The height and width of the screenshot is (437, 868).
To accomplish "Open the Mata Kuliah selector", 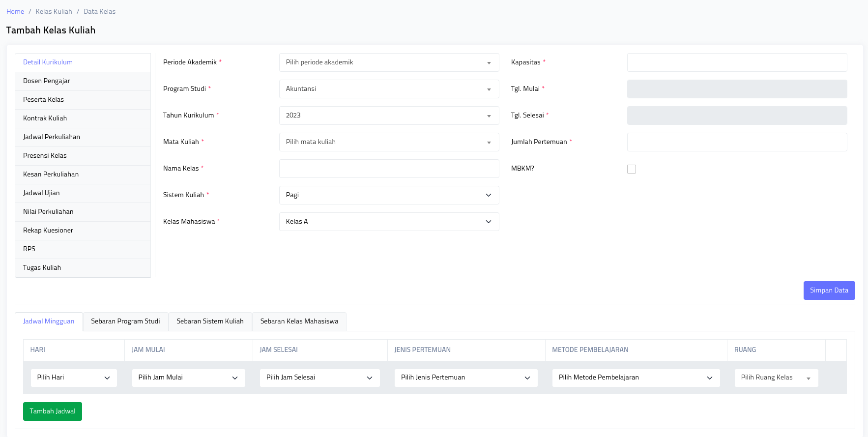I will click(389, 142).
